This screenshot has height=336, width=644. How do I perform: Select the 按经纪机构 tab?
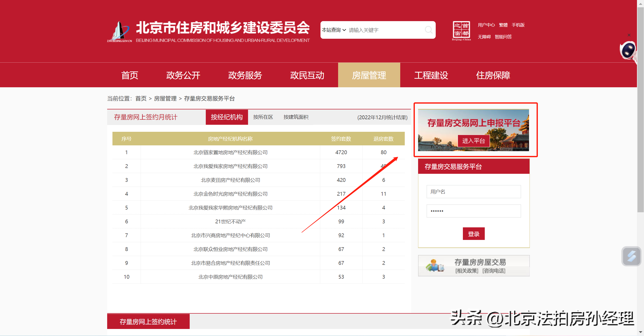227,117
